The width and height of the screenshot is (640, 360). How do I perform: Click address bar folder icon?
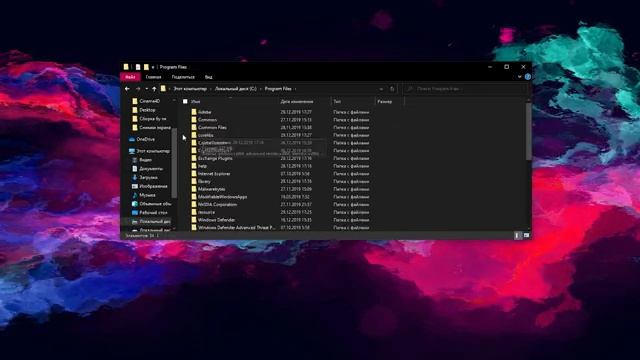click(x=163, y=89)
